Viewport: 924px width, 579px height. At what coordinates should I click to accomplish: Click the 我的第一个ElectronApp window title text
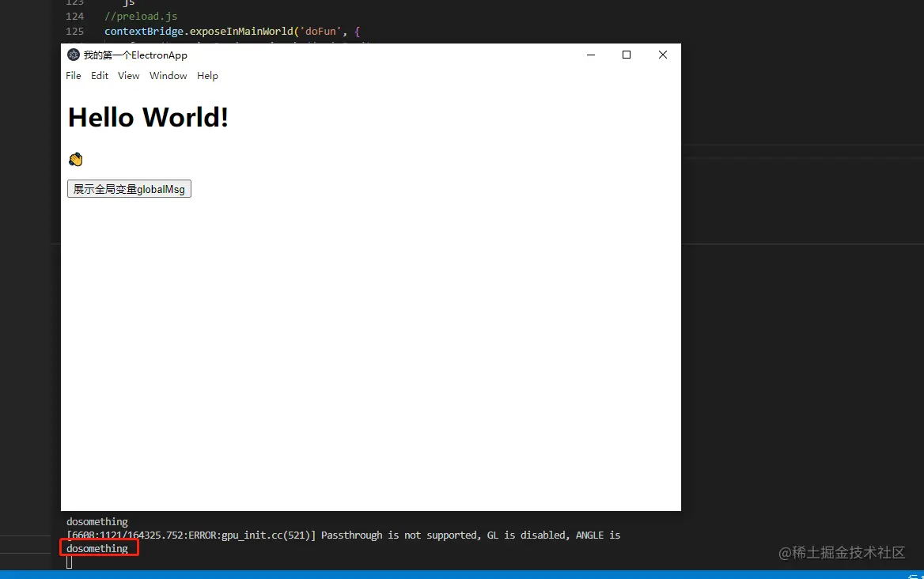pyautogui.click(x=135, y=55)
